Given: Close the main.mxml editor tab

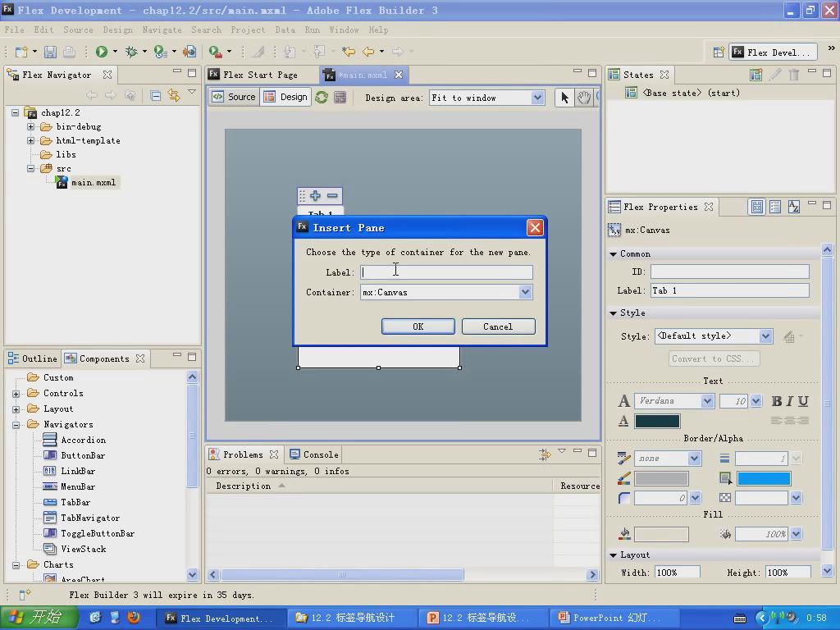Looking at the screenshot, I should coord(399,75).
